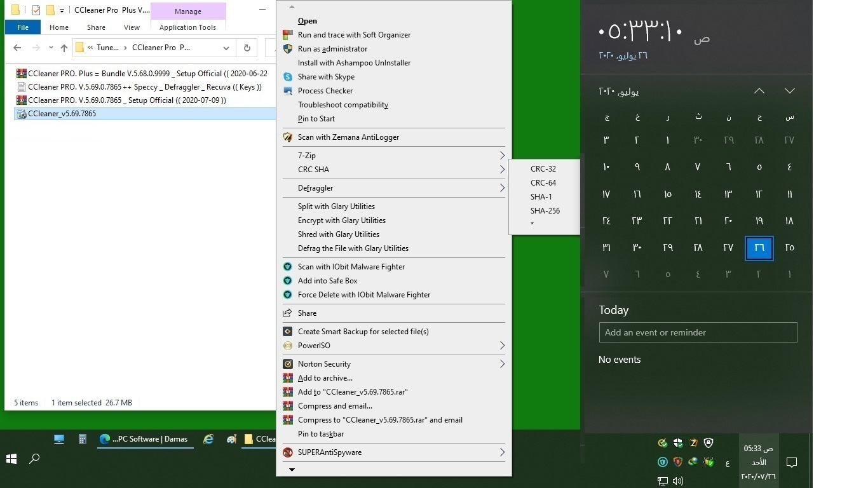Click the date link ٢٦ يوليو، ٢٠٢٠ under the clock
This screenshot has height=488, width=868.
[x=623, y=55]
